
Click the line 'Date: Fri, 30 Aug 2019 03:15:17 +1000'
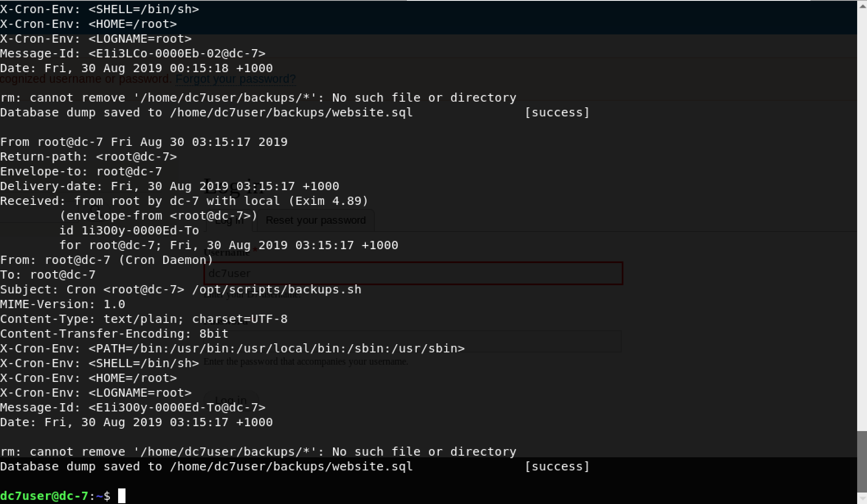pyautogui.click(x=137, y=422)
